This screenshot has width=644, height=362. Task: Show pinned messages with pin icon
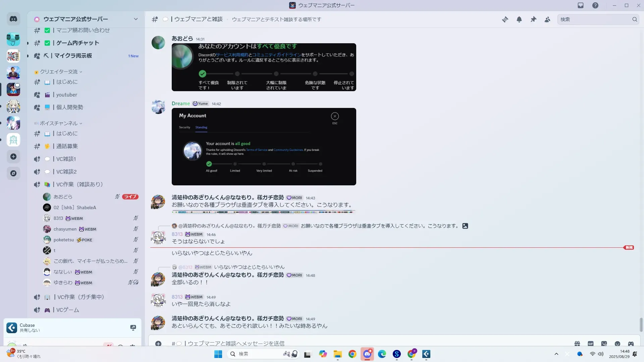tap(533, 19)
